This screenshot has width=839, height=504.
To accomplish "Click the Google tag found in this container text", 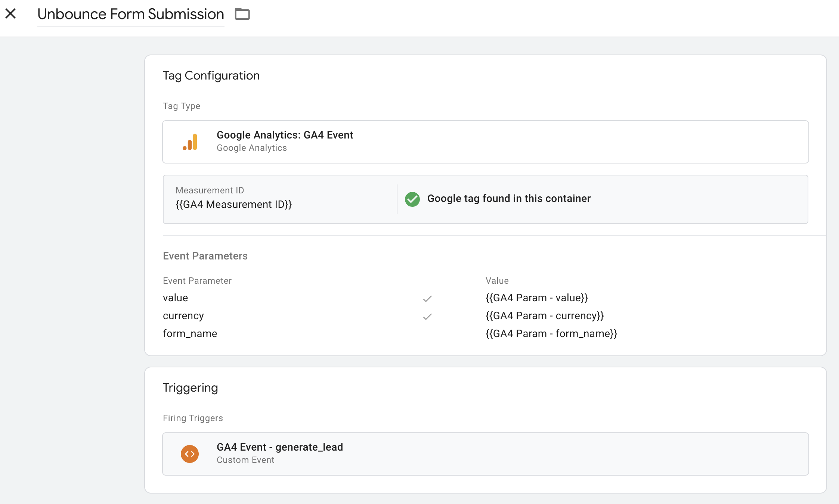I will point(509,199).
